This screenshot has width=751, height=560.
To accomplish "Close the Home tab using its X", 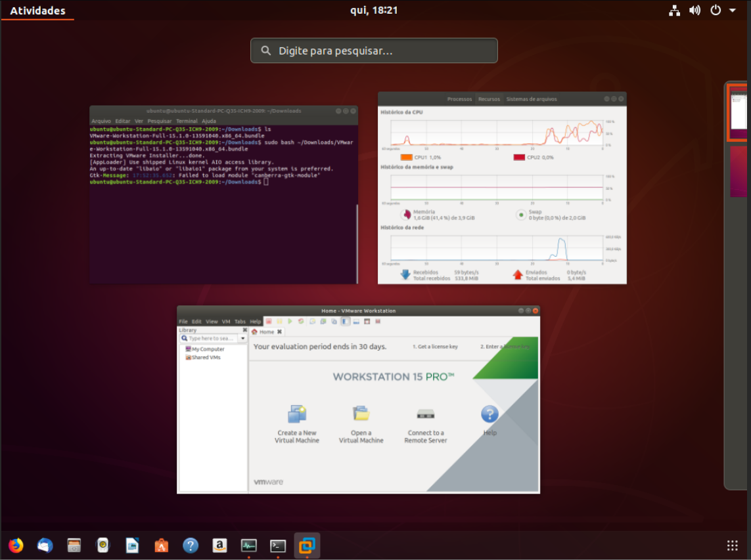I will (279, 332).
